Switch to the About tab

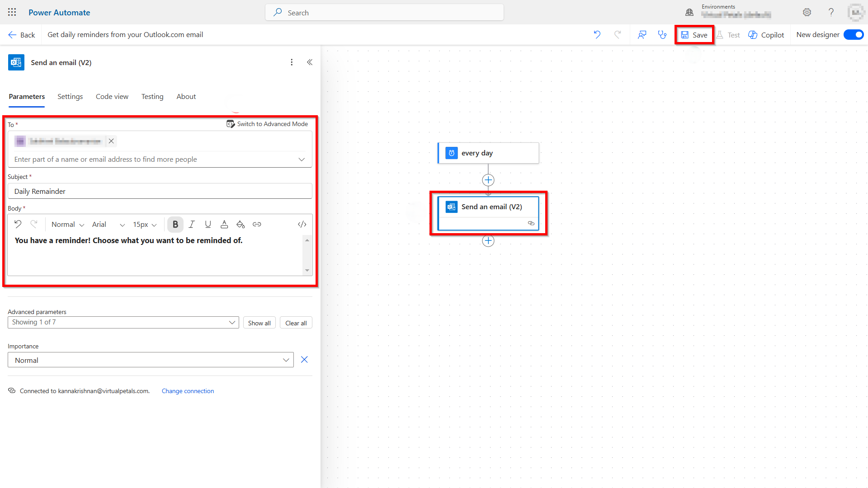tap(186, 97)
